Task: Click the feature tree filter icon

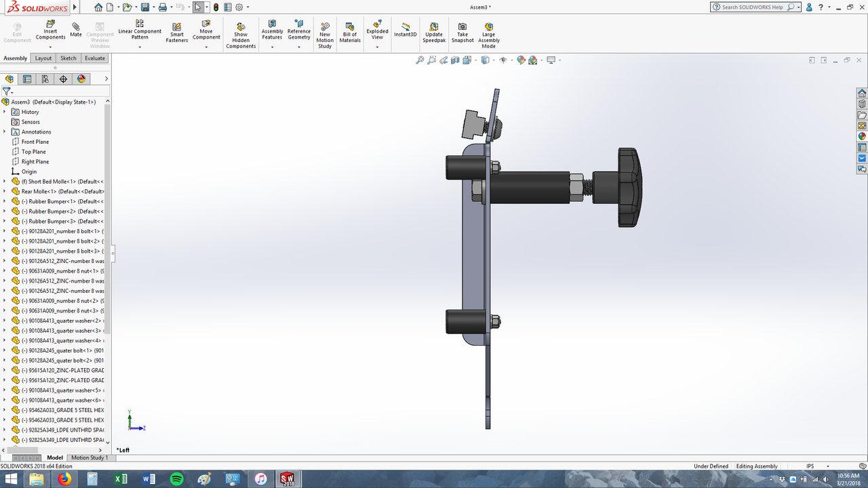Action: pyautogui.click(x=7, y=91)
